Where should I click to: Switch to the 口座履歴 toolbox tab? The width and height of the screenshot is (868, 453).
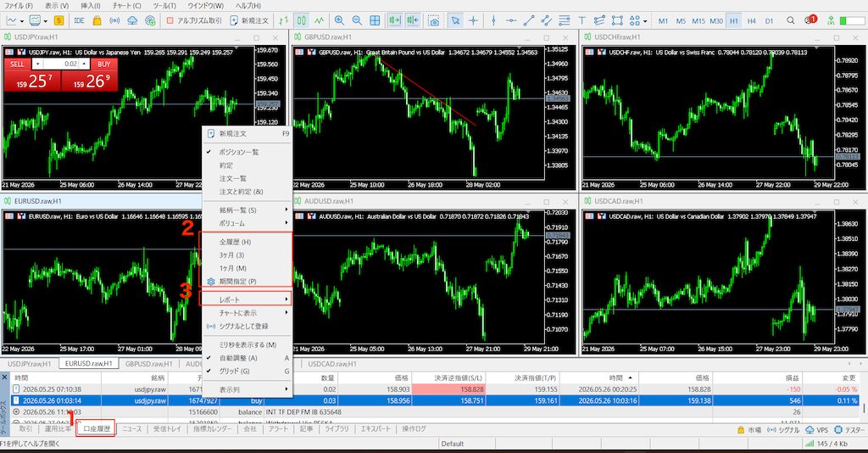click(x=97, y=428)
